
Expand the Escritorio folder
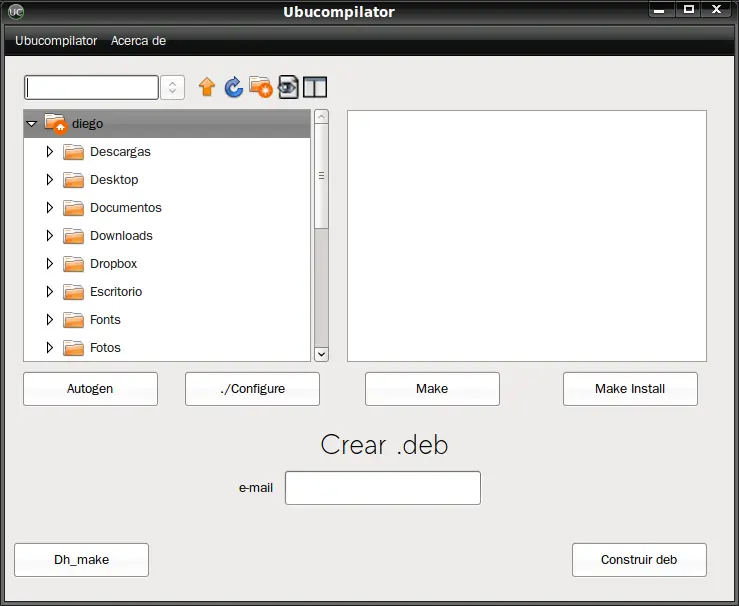pos(49,292)
